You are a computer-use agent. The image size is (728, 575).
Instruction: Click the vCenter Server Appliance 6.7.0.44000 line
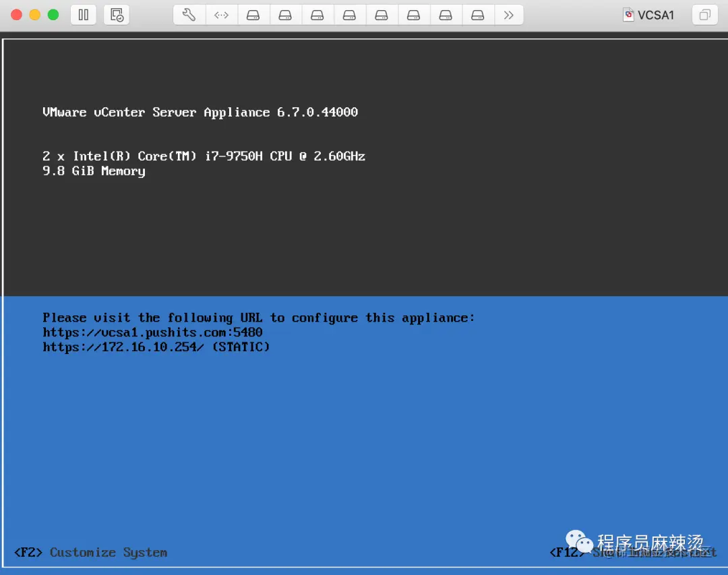click(200, 113)
